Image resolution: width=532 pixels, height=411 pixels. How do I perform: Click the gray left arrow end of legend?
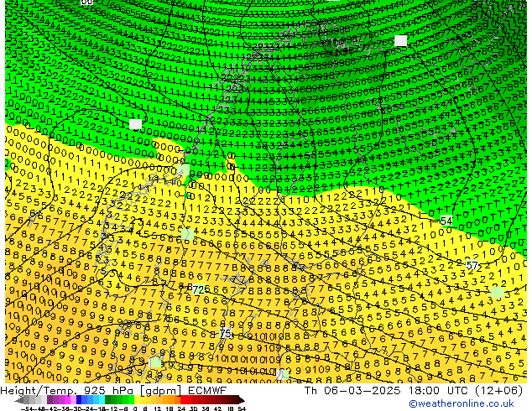click(19, 400)
